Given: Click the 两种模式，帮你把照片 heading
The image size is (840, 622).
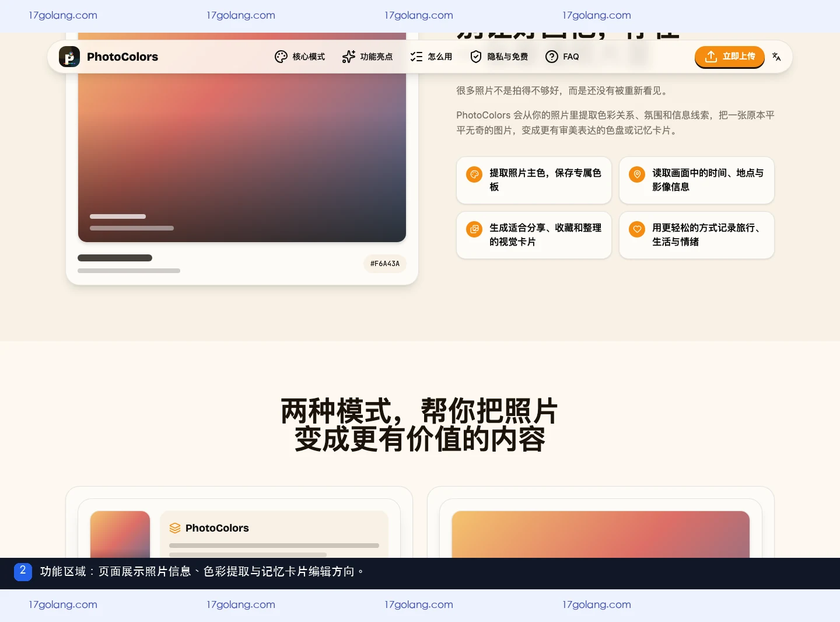Looking at the screenshot, I should tap(419, 411).
